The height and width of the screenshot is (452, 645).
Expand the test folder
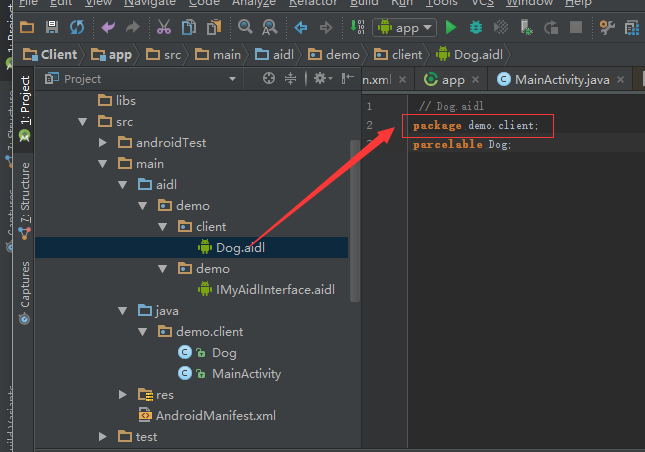point(103,437)
